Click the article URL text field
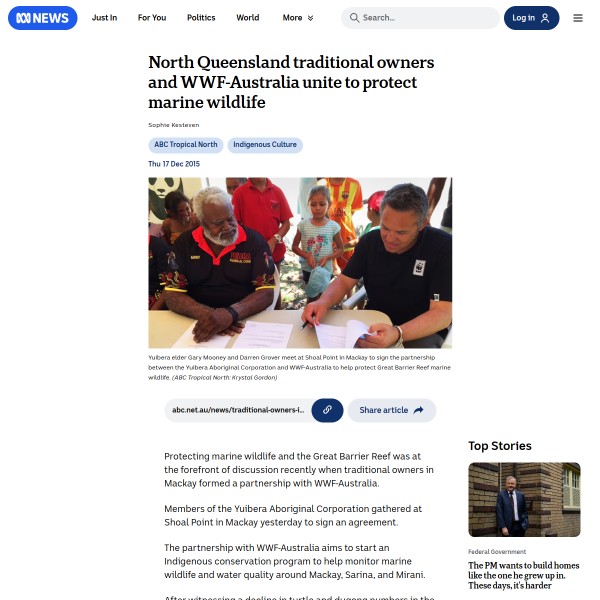Screen dimensions: 600x600 pyautogui.click(x=238, y=410)
